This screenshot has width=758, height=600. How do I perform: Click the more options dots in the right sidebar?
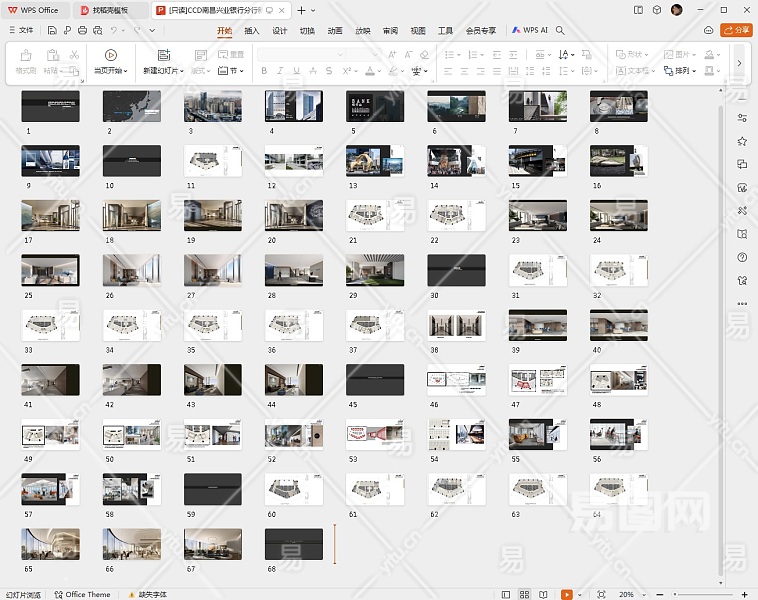click(741, 303)
